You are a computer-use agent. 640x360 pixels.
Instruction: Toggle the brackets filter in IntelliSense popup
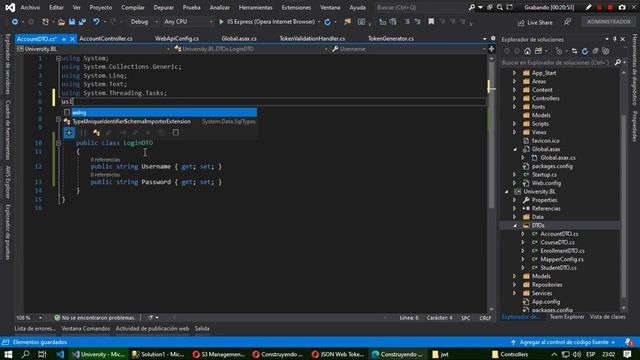point(83,133)
